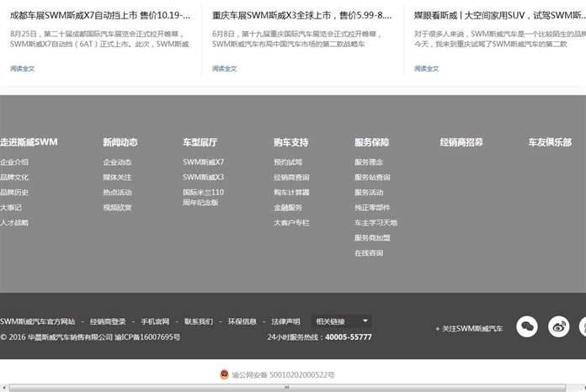Go to 企业介绍 page
Screen dimensions: 586x392
[14, 162]
